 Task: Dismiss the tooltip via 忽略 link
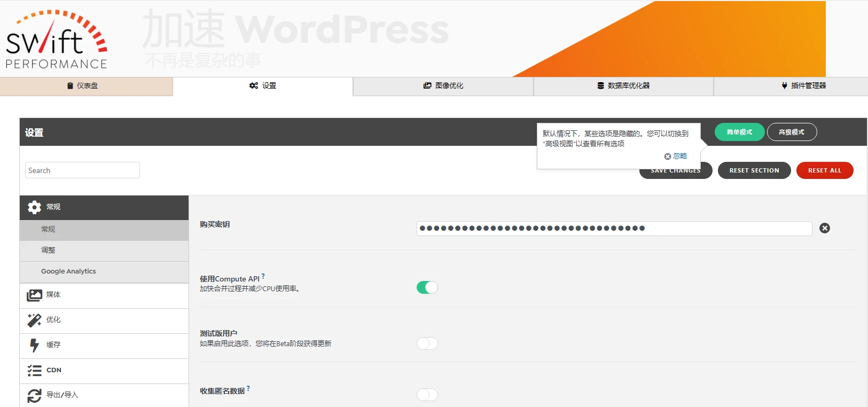pyautogui.click(x=680, y=156)
